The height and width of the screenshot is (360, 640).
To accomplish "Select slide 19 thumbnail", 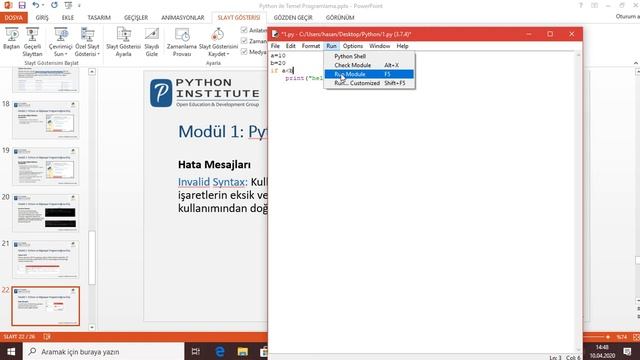I will [x=45, y=167].
